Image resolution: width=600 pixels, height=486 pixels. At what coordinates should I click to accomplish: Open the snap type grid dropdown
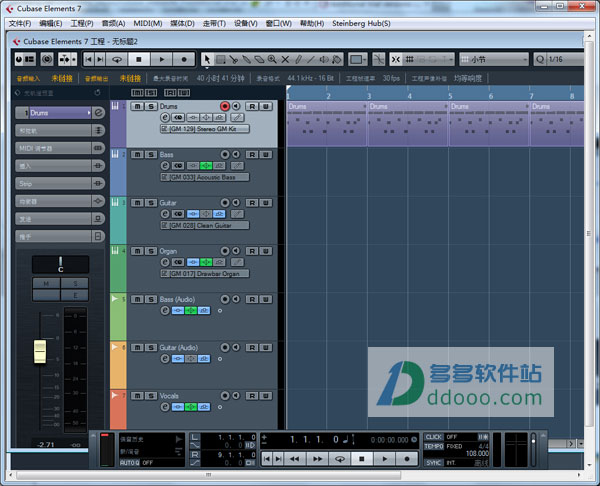428,59
